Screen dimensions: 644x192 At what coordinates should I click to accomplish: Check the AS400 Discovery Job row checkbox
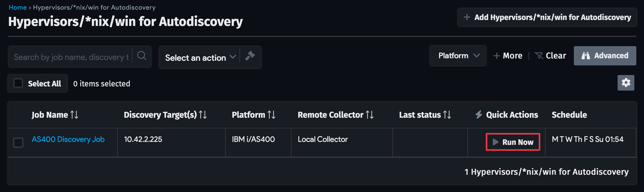(18, 142)
